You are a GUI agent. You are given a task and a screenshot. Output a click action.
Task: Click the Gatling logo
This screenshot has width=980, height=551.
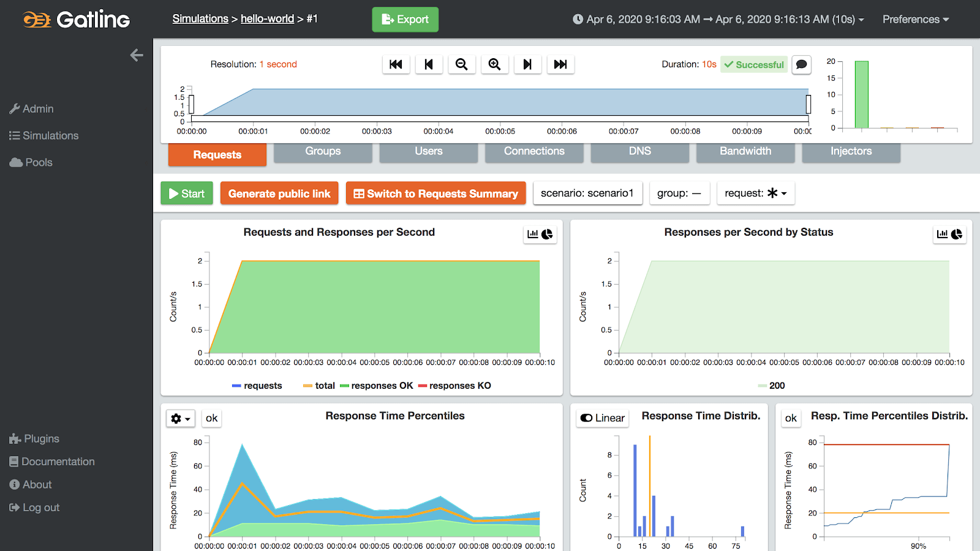tap(76, 20)
